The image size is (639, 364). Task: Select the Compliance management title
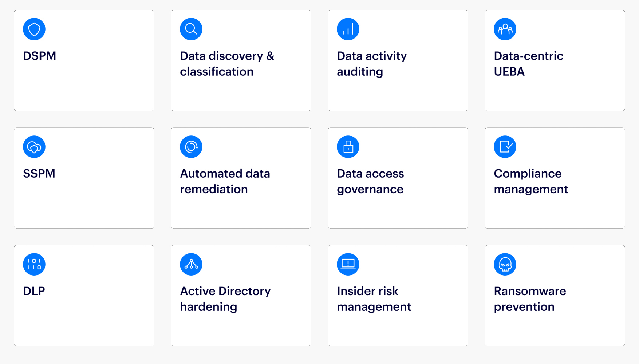pyautogui.click(x=530, y=181)
